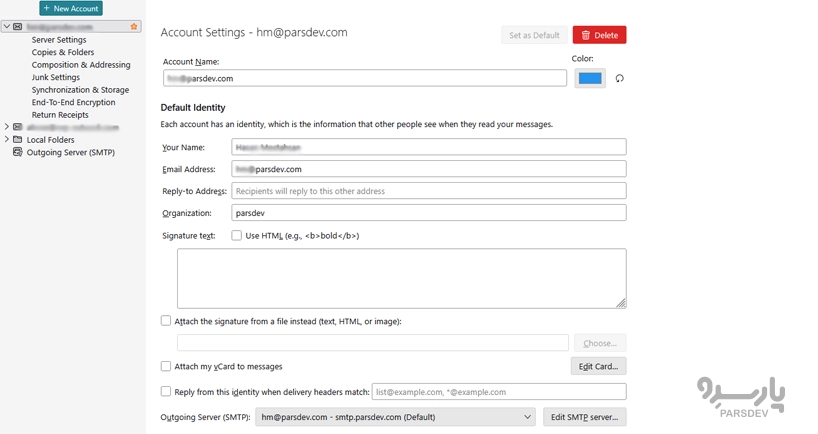Image resolution: width=818 pixels, height=434 pixels.
Task: Click the second account's envelope icon
Action: (18, 127)
